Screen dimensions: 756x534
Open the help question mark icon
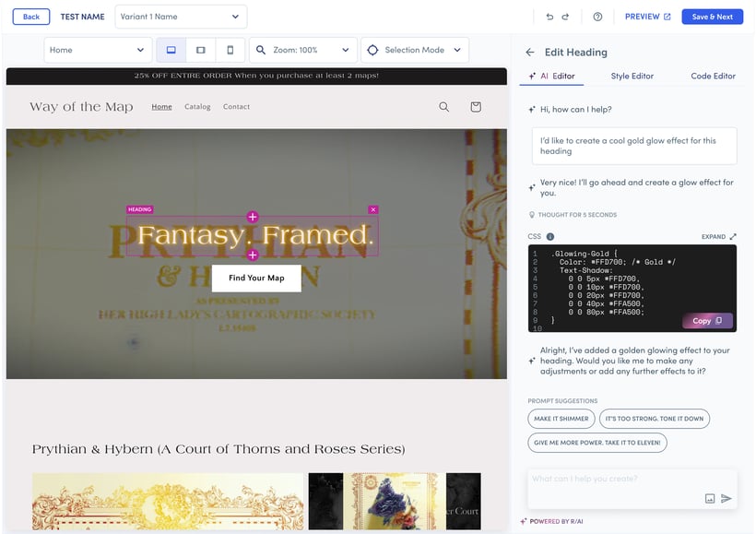pos(597,17)
